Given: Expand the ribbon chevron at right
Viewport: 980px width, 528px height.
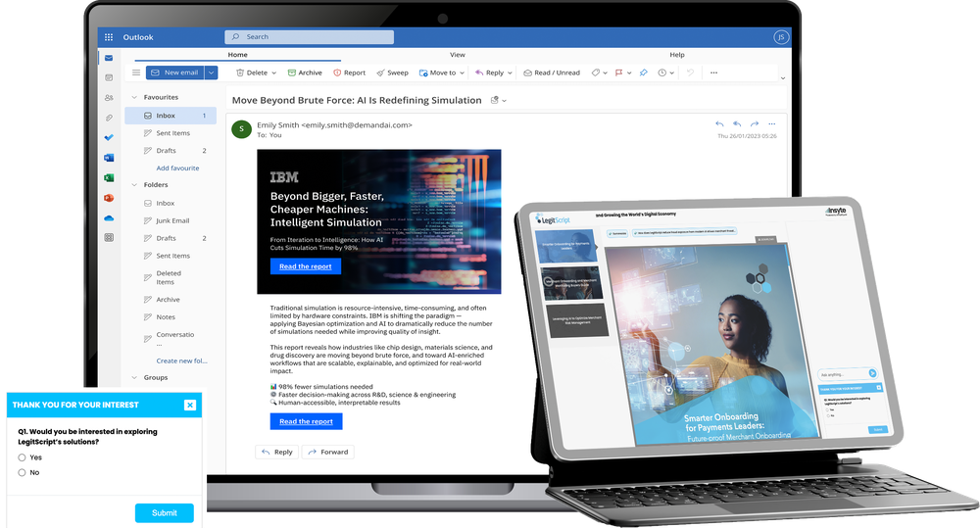Looking at the screenshot, I should point(782,78).
